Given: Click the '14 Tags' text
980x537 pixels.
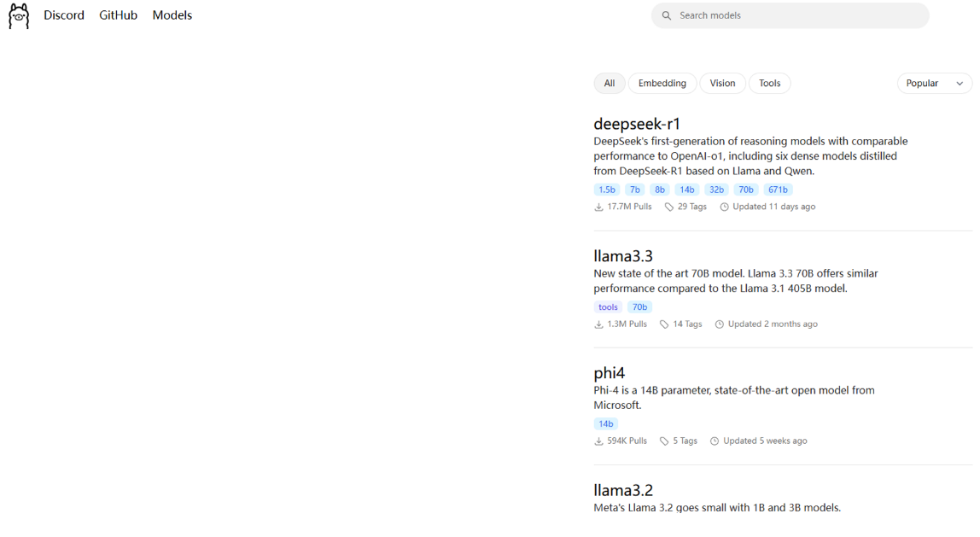Looking at the screenshot, I should point(687,324).
